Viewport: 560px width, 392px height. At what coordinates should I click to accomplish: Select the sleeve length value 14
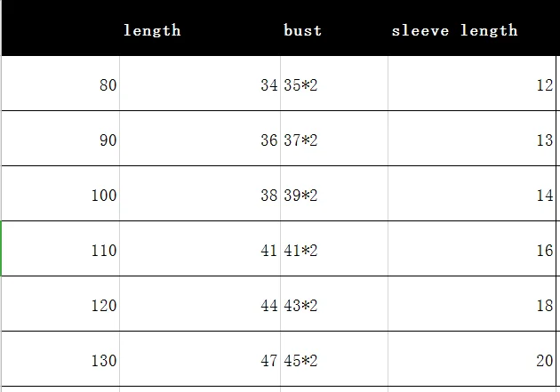[472, 193]
